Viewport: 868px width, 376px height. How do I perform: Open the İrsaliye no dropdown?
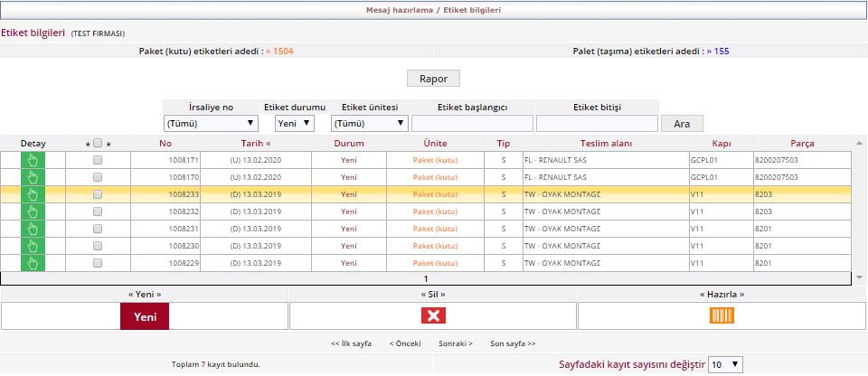tap(211, 123)
